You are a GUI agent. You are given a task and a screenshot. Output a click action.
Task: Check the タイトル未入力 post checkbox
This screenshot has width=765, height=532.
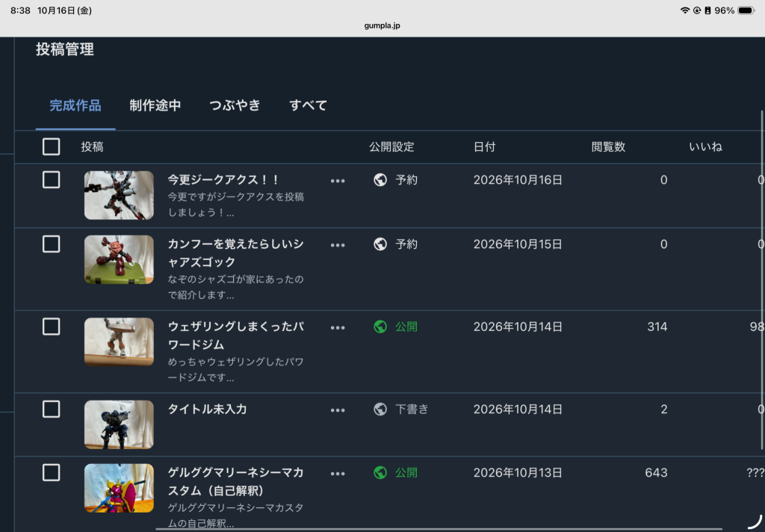(x=52, y=409)
